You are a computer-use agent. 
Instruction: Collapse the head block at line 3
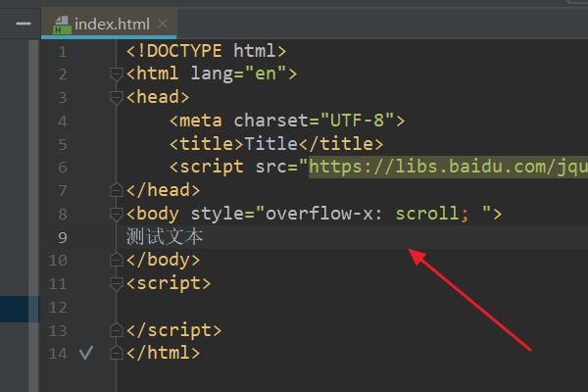coord(117,97)
